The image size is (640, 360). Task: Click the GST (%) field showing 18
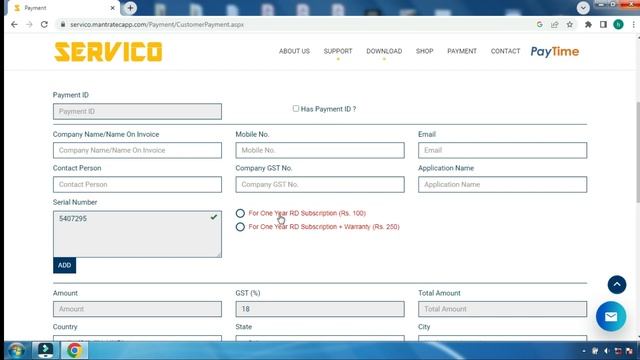tap(320, 309)
